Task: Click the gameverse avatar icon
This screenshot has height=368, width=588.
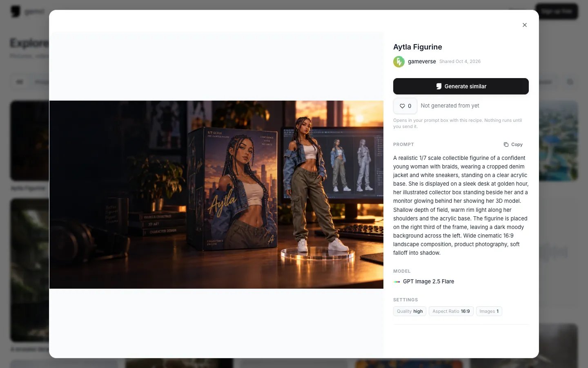Action: click(399, 62)
